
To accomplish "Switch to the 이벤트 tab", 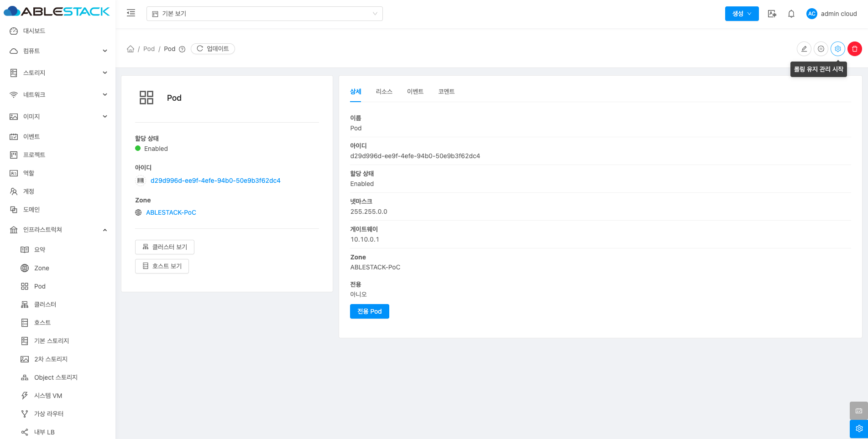I will 415,92.
